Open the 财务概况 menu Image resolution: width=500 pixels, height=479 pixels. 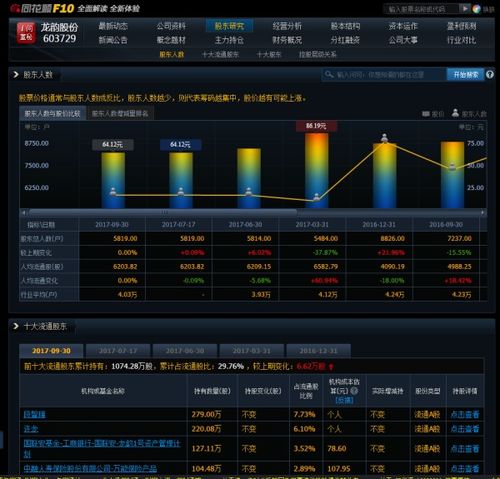click(x=287, y=40)
